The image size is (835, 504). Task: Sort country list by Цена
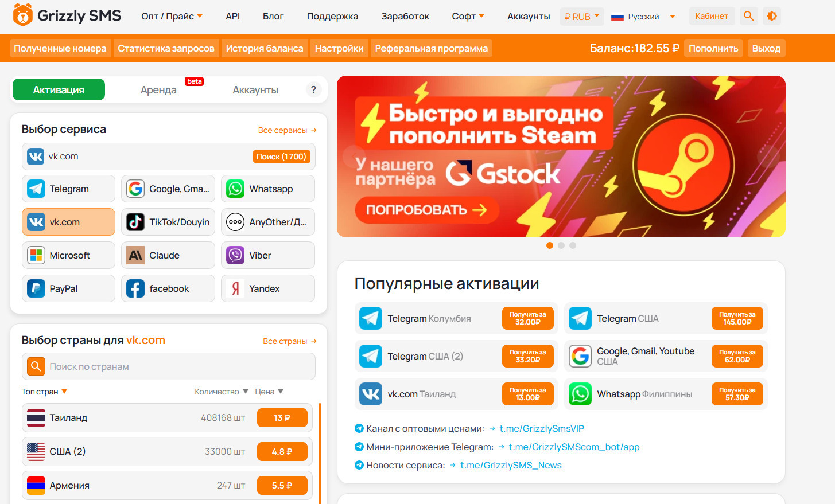point(269,392)
